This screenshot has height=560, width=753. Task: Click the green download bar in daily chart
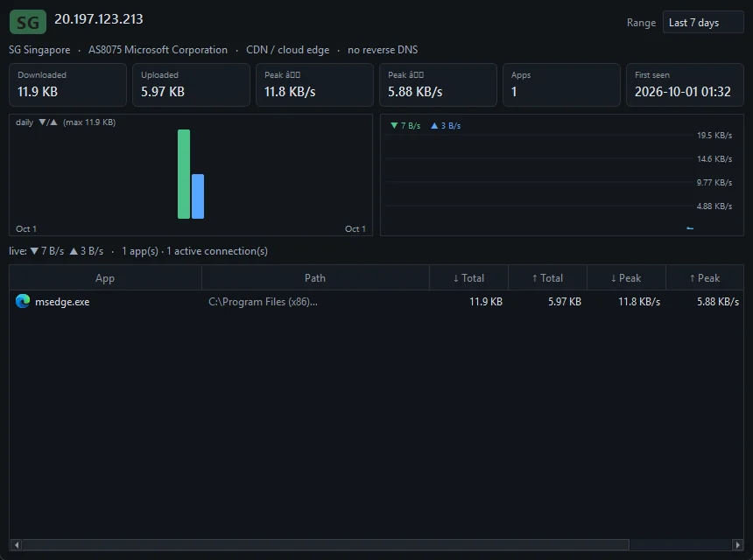184,174
